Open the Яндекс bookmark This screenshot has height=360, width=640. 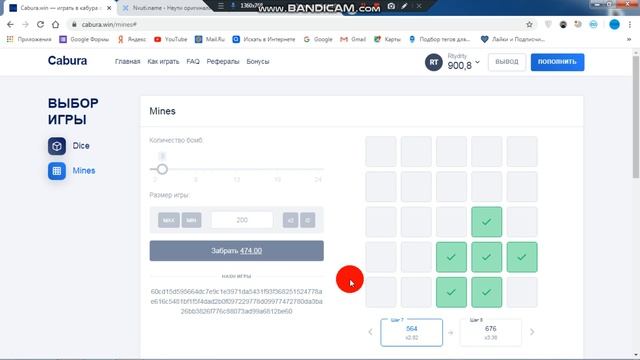click(x=131, y=39)
